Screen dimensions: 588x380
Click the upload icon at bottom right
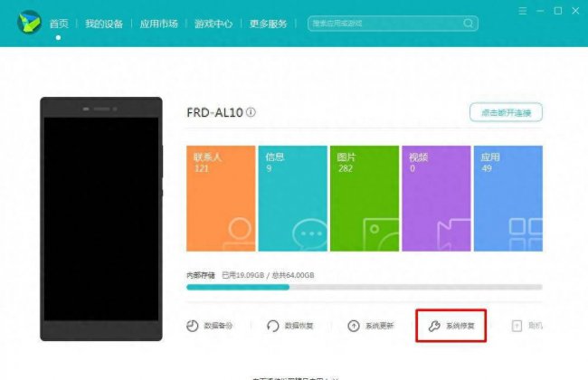pyautogui.click(x=517, y=326)
